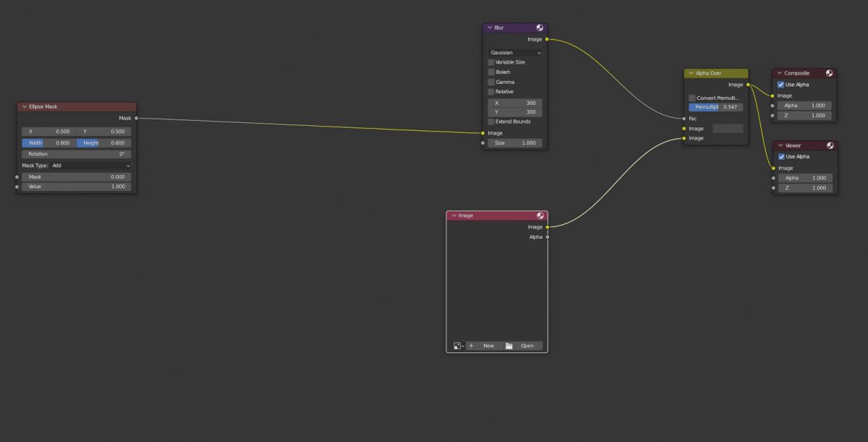The image size is (868, 442).
Task: Click the Ellipse Mask output socket
Action: (x=136, y=118)
